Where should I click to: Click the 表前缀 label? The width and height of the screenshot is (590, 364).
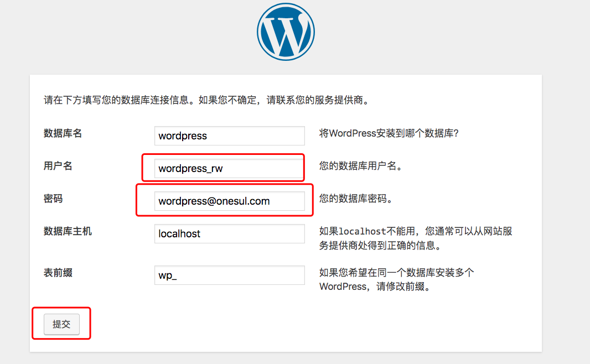click(x=58, y=273)
